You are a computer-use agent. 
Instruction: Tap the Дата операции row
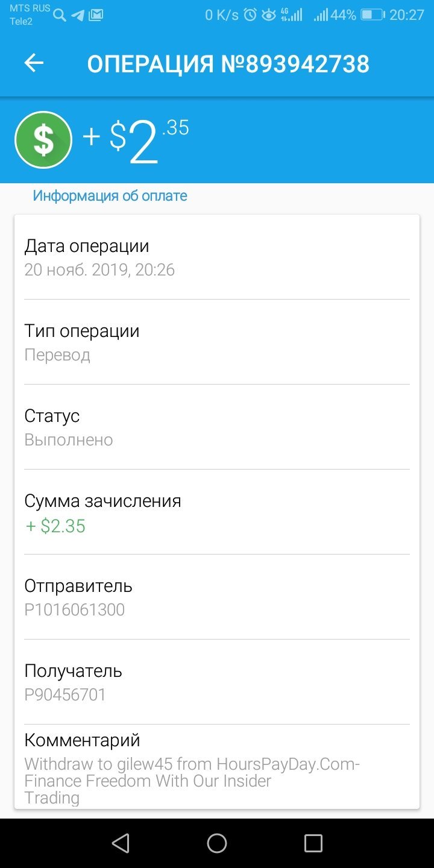(217, 257)
